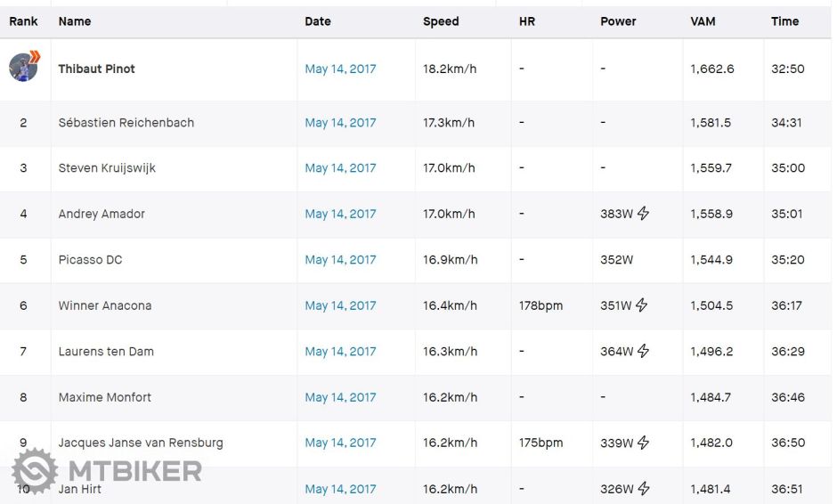Click the VAM column header
837x504 pixels.
click(x=703, y=21)
